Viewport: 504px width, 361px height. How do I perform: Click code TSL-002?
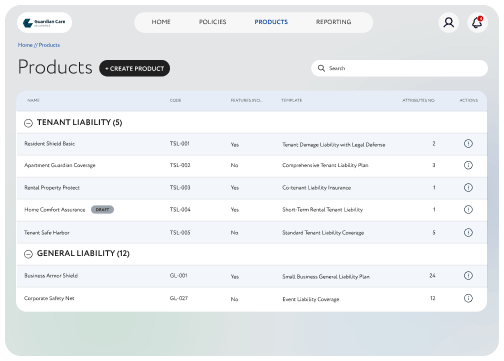pyautogui.click(x=180, y=165)
